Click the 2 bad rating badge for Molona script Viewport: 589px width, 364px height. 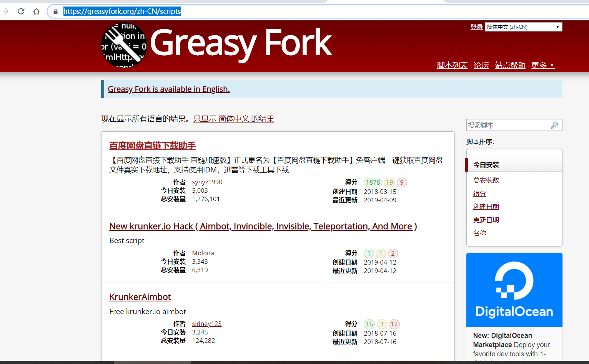(x=393, y=253)
